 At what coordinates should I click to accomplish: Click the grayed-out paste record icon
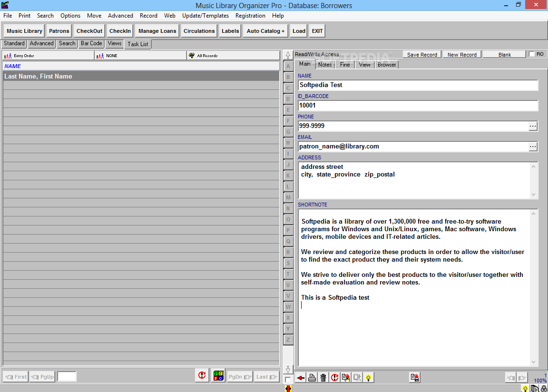point(357,378)
